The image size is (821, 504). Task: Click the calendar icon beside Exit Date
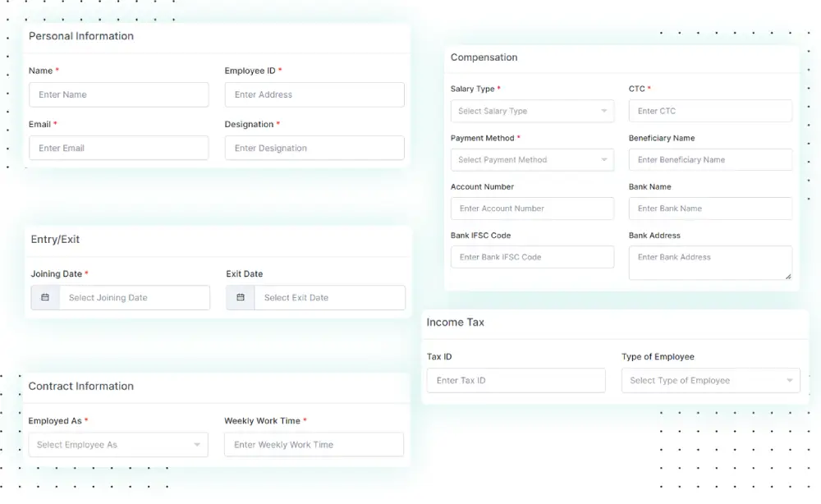coord(241,297)
